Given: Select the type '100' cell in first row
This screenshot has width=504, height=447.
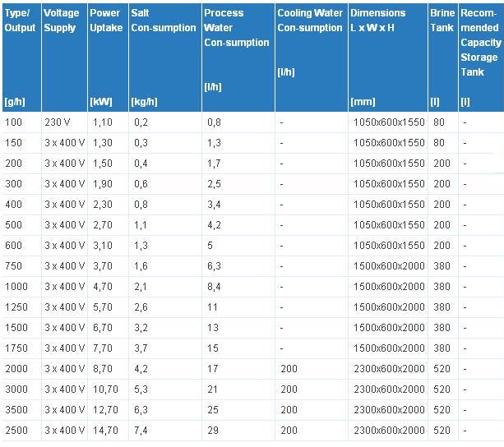Looking at the screenshot, I should [13, 122].
